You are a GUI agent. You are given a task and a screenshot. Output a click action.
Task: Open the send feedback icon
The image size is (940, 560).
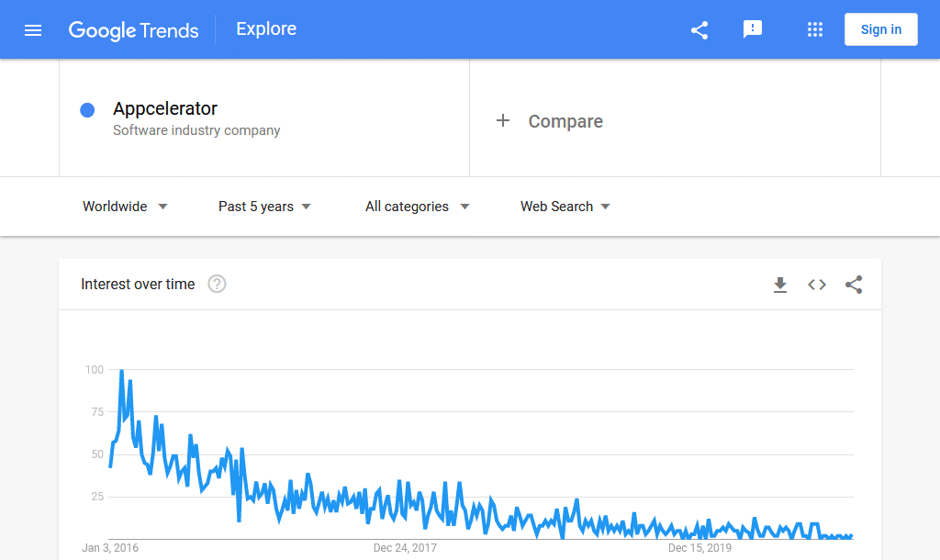pyautogui.click(x=754, y=29)
